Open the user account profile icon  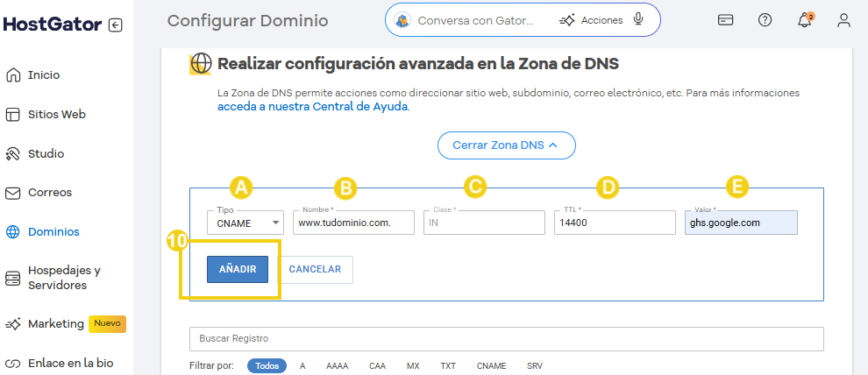(x=843, y=20)
